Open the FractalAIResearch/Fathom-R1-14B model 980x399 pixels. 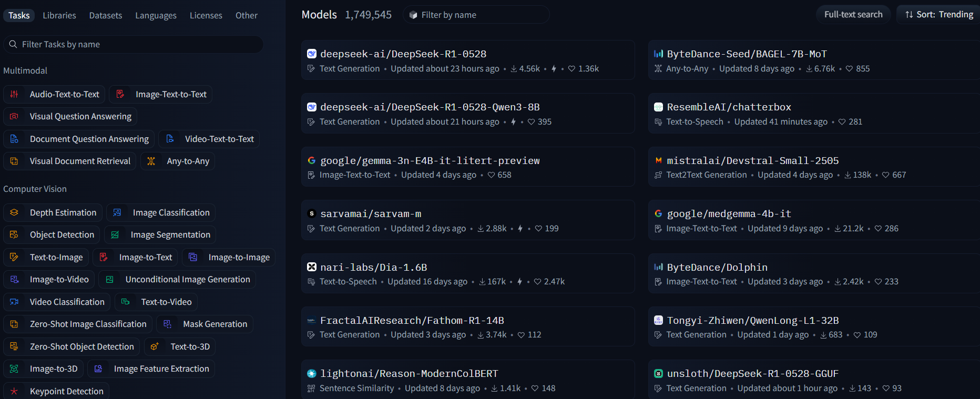(467, 326)
